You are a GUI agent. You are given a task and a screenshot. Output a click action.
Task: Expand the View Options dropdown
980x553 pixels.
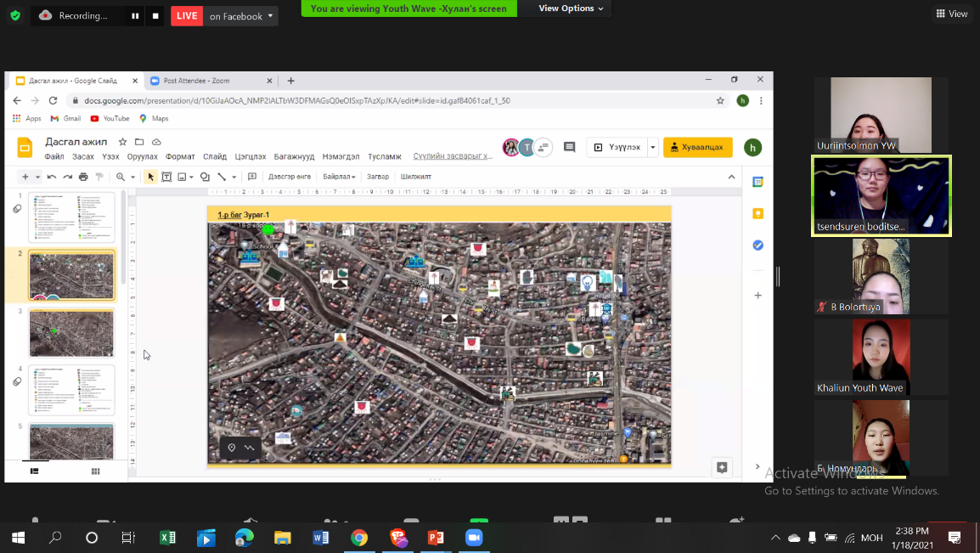(571, 8)
